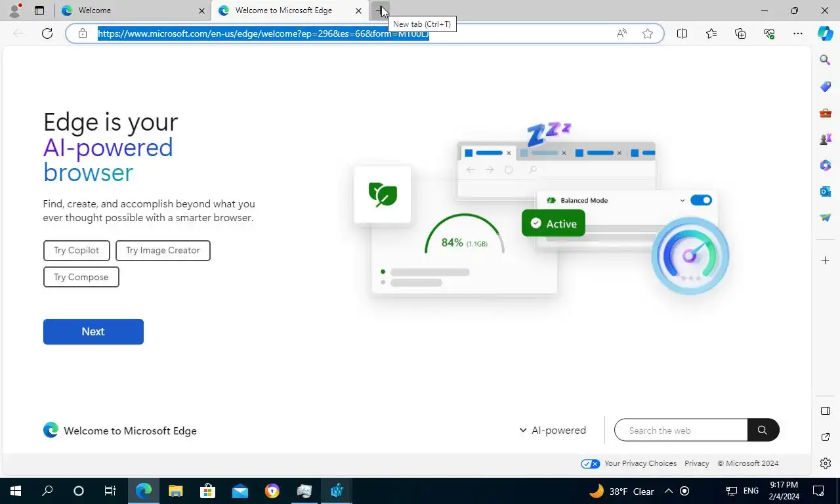
Task: Open sidebar Search icon
Action: pos(826,60)
